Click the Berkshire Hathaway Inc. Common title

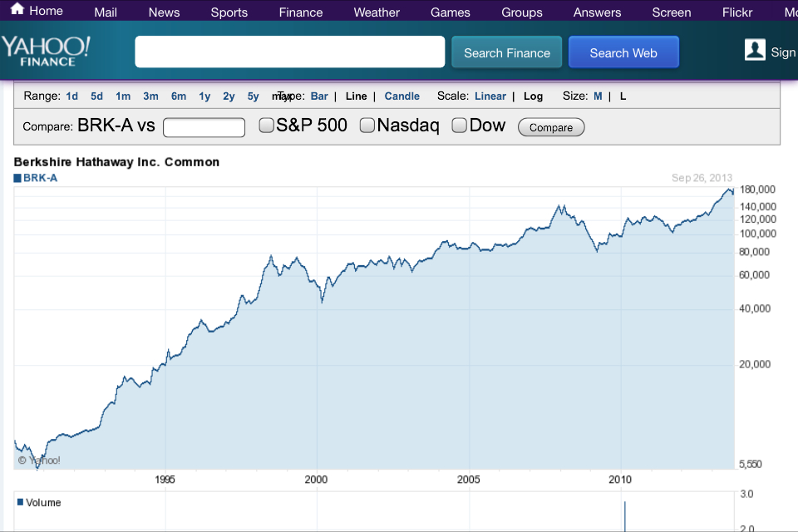pos(116,162)
